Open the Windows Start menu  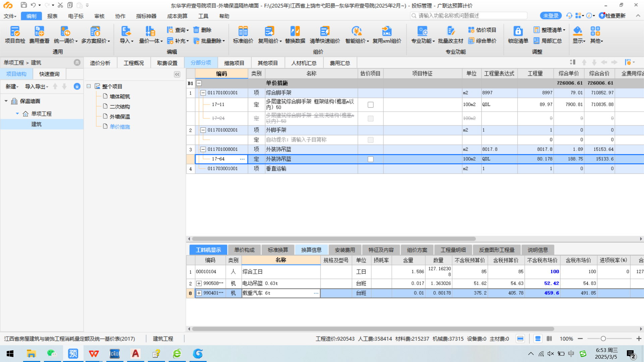click(10, 354)
